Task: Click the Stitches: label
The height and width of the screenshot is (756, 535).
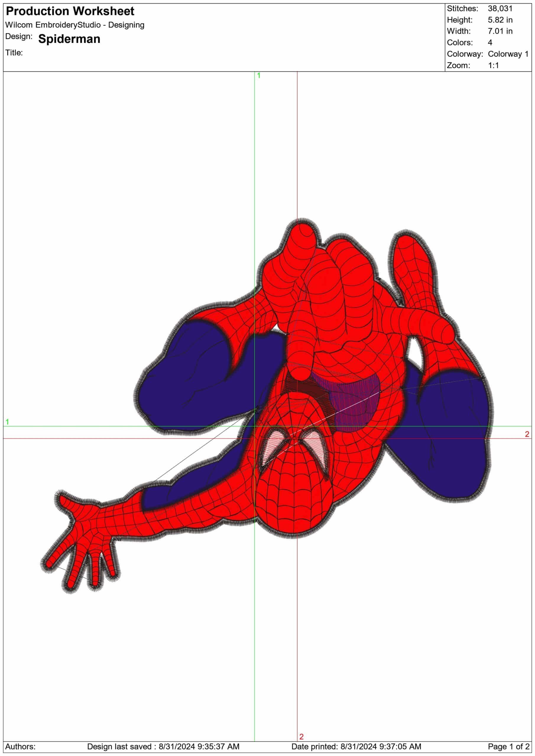Action: coord(462,9)
